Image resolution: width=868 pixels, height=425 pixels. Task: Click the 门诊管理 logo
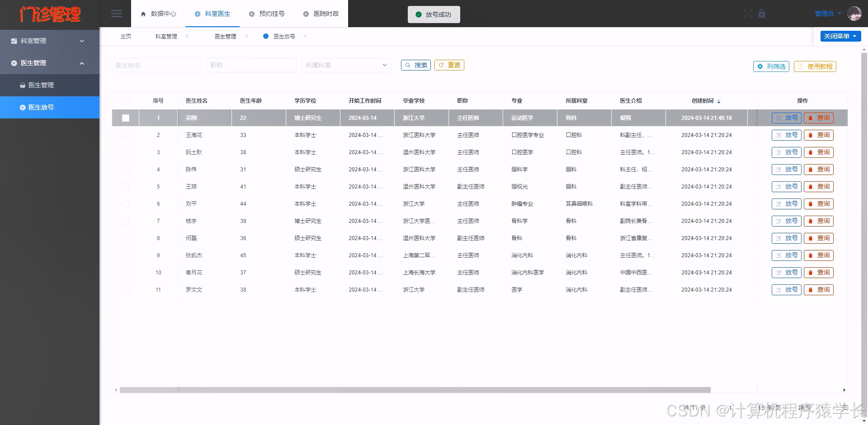pyautogui.click(x=50, y=14)
